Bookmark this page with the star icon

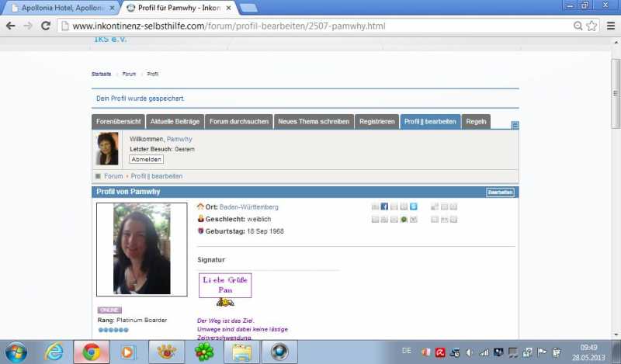[592, 26]
